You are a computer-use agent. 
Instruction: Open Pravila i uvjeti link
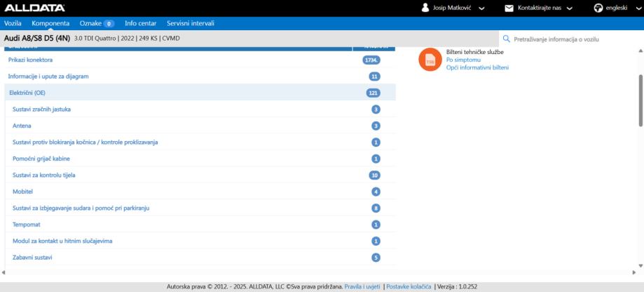[362, 286]
